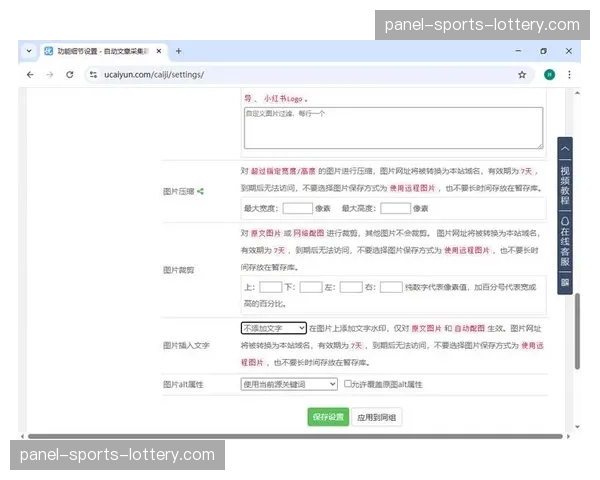Image resolution: width=600 pixels, height=480 pixels.
Task: Click the 最大宽度 pixel input
Action: pyautogui.click(x=298, y=208)
